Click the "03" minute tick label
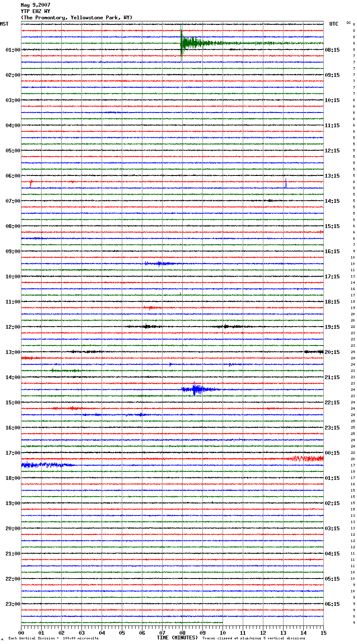Viewport: 357px width, 644px height. (82, 633)
